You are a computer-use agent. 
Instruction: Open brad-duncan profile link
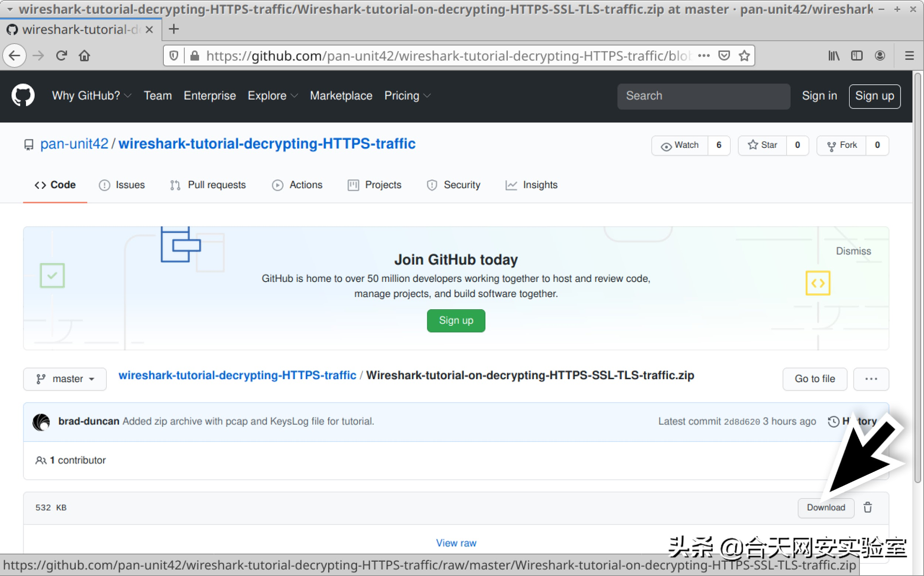point(89,421)
